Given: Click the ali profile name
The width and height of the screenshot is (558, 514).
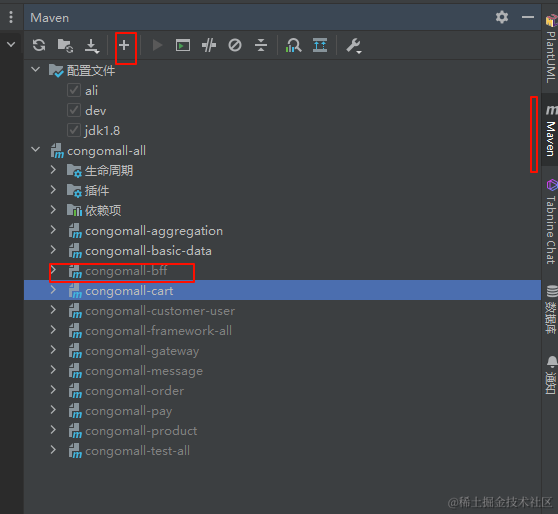Looking at the screenshot, I should click(x=91, y=90).
